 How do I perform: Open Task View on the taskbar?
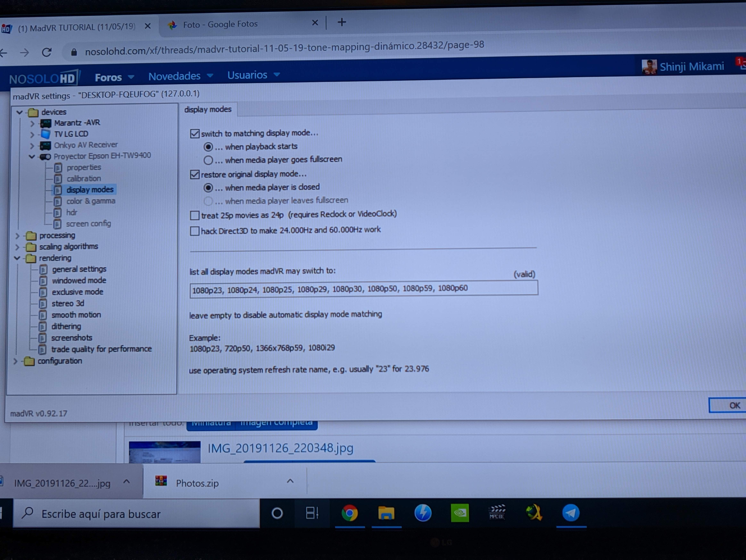pyautogui.click(x=312, y=513)
